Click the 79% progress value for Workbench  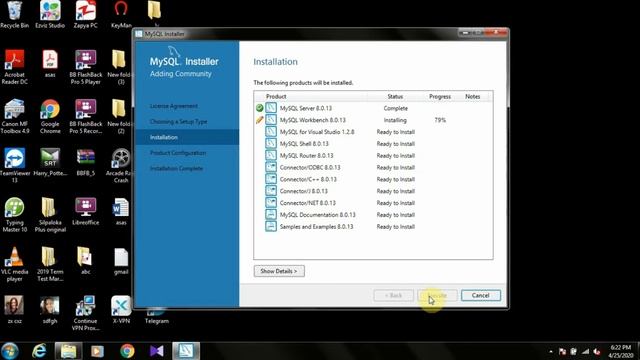coord(440,120)
